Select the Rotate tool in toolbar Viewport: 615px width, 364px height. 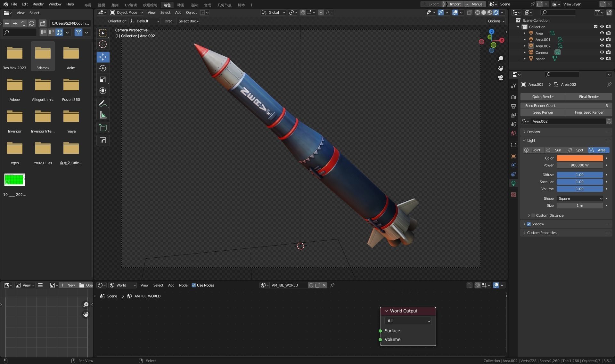103,68
